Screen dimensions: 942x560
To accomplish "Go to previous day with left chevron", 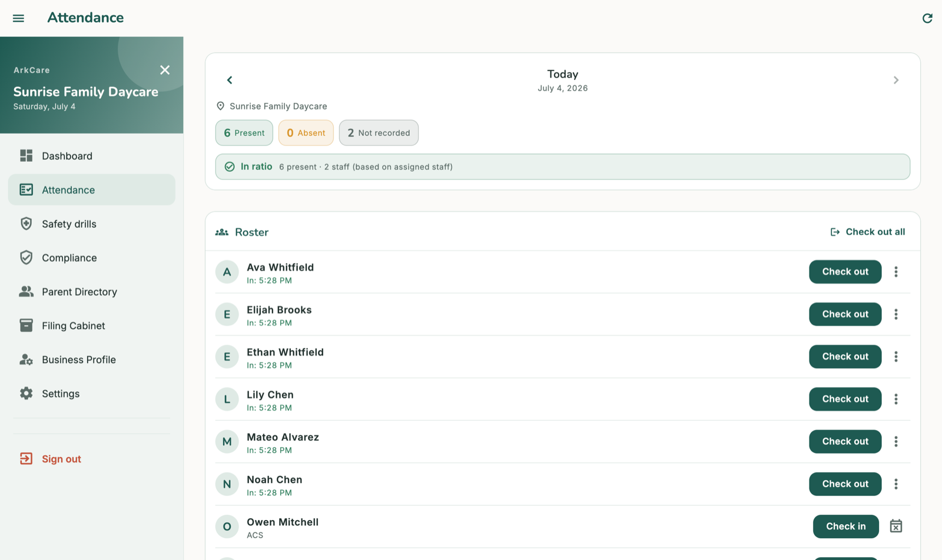I will click(230, 80).
